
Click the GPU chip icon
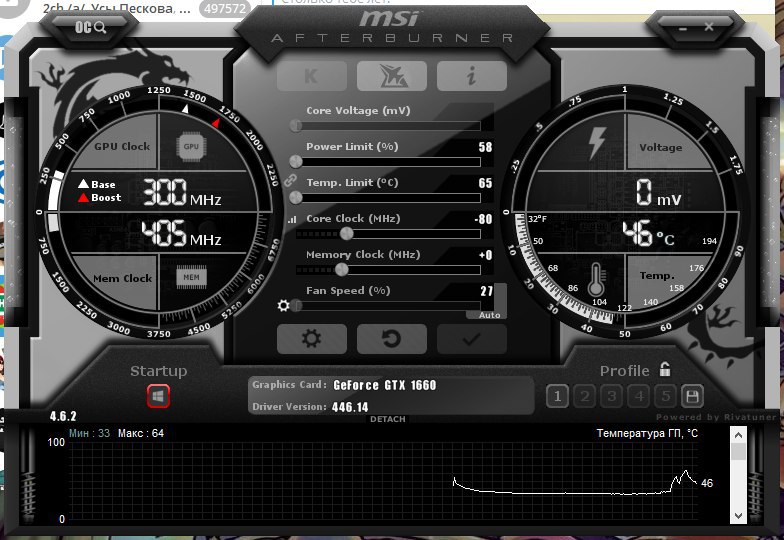191,146
